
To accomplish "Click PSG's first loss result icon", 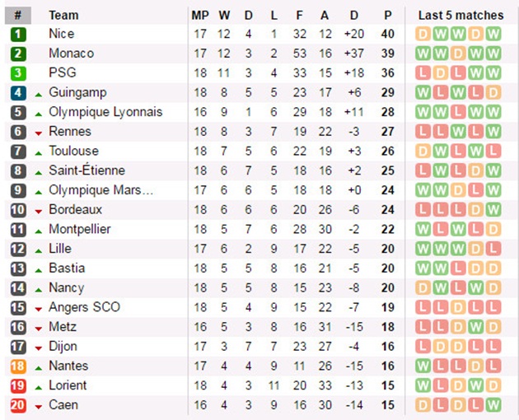I will point(423,73).
